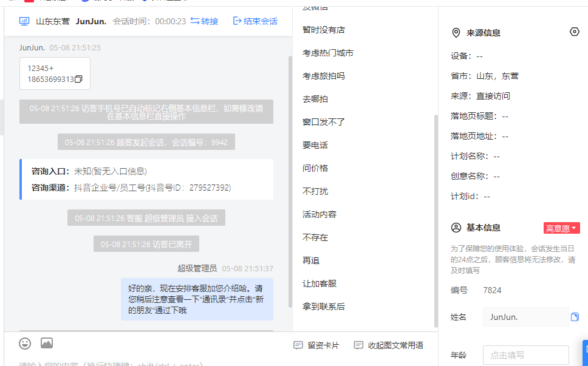Image resolution: width=588 pixels, height=366 pixels.
Task: Transfer the session with 转接
Action: [x=204, y=21]
